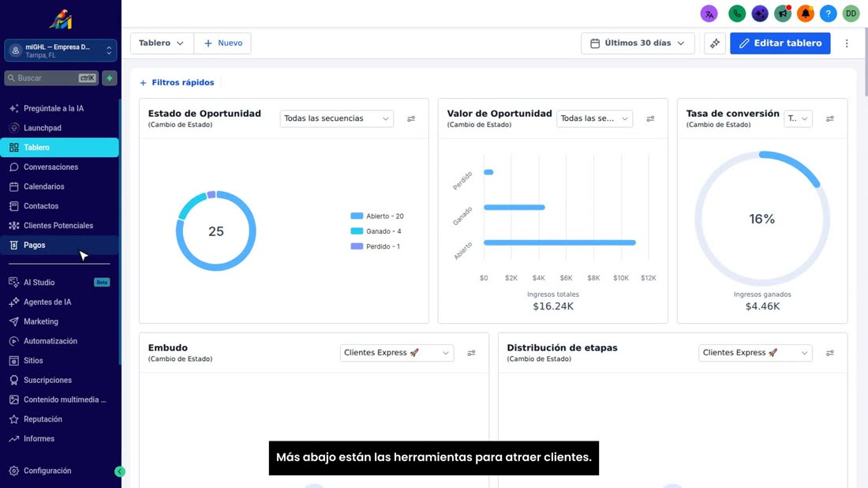The height and width of the screenshot is (488, 868).
Task: Open the three-dot more options menu
Action: tap(847, 43)
